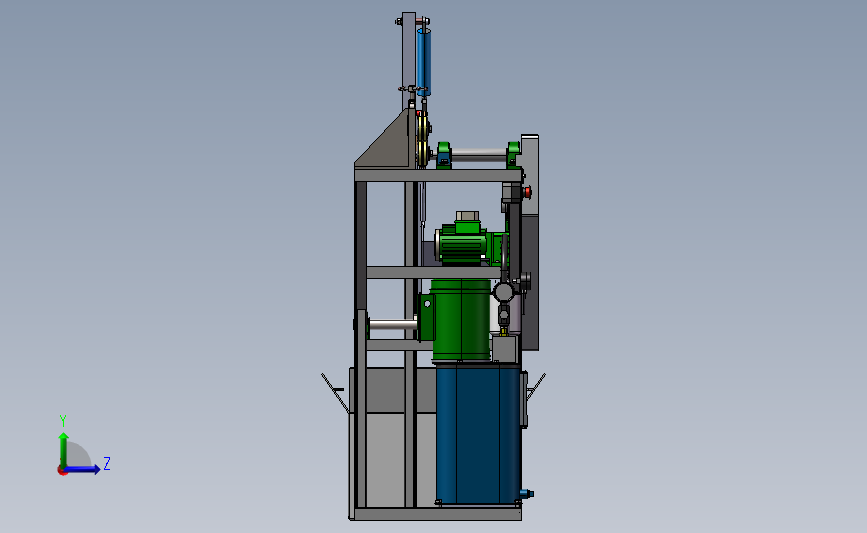This screenshot has height=533, width=867.
Task: Select the left green bearing block
Action: point(444,155)
